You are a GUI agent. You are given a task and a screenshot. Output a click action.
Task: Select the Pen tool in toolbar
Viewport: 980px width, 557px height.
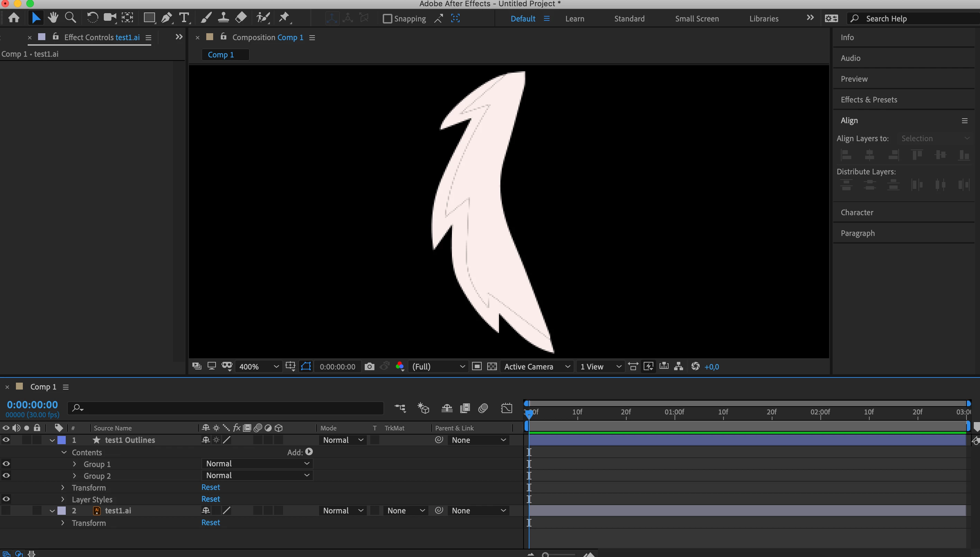(166, 18)
